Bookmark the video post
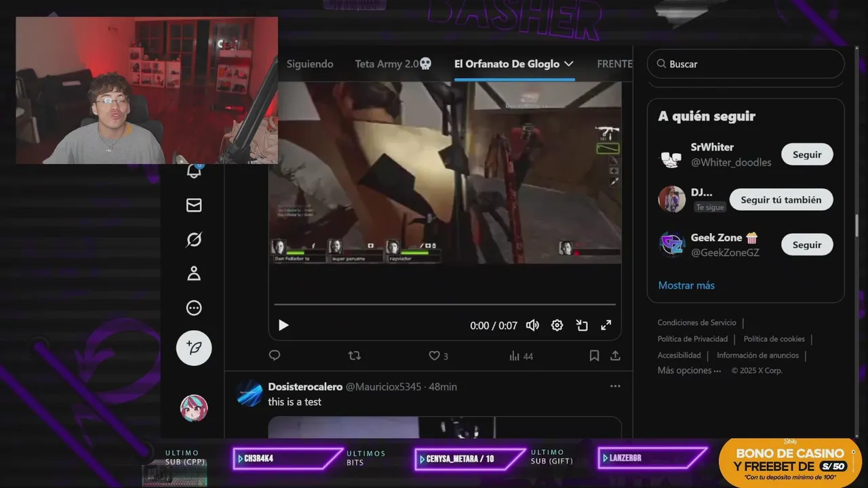This screenshot has height=488, width=868. click(594, 355)
